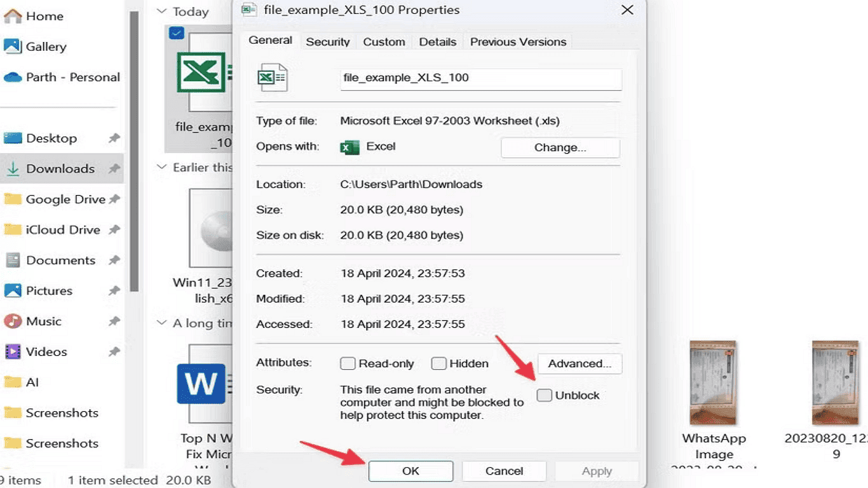
Task: Open Parth - Personal OneDrive cloud icon
Action: coord(13,78)
